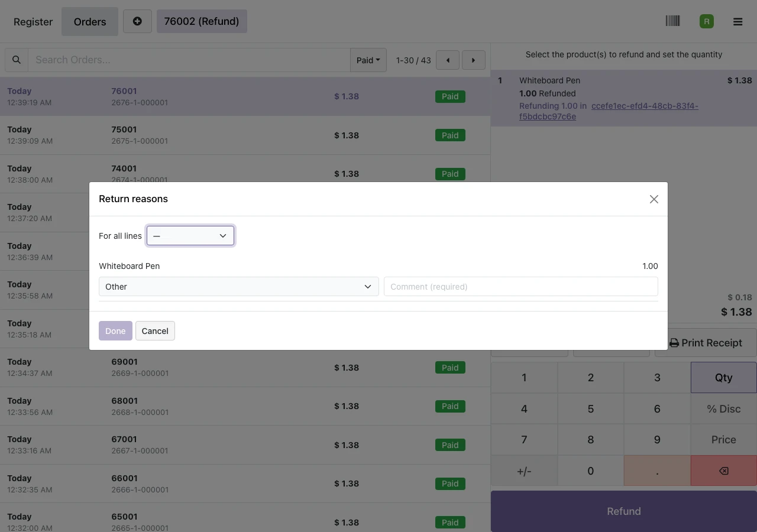
Task: Click the Comment (required) field
Action: pos(521,287)
